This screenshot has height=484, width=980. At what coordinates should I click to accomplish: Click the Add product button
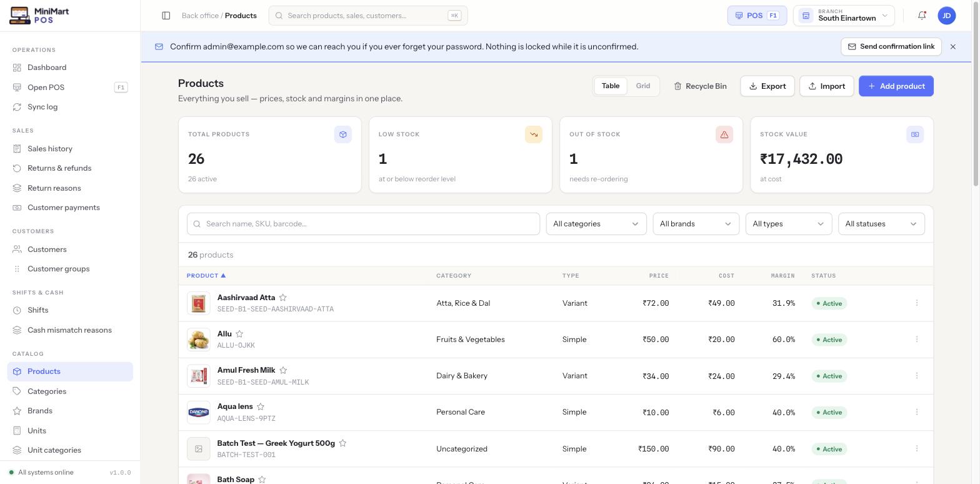click(896, 86)
